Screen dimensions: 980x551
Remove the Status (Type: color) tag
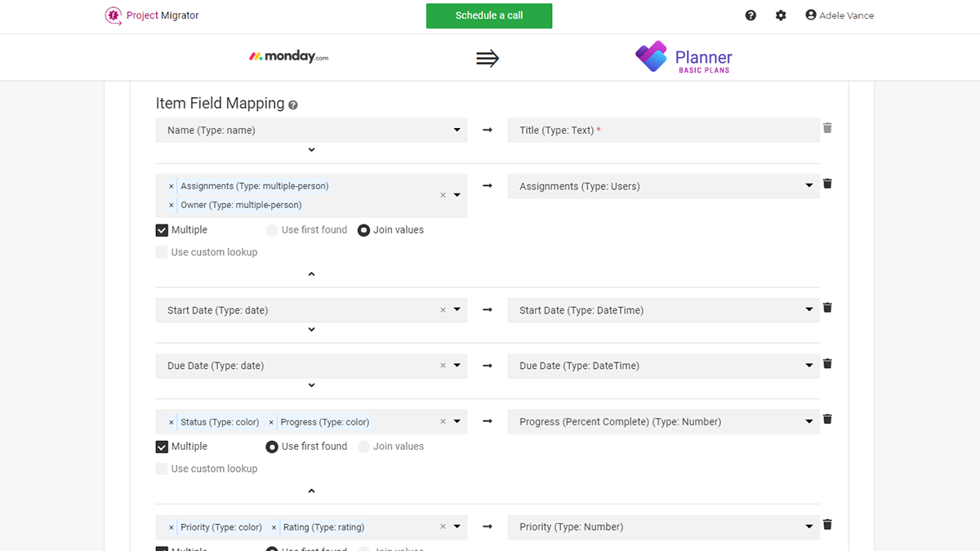point(171,422)
